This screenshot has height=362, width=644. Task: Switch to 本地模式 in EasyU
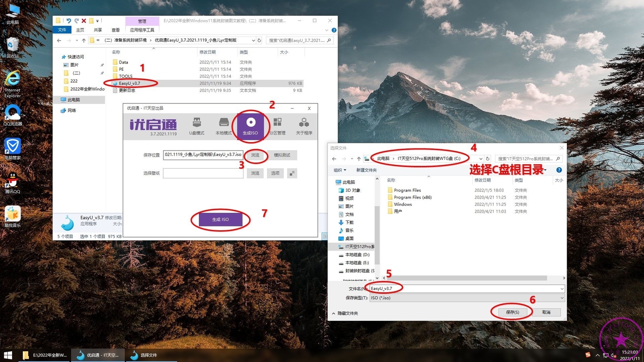click(x=223, y=126)
